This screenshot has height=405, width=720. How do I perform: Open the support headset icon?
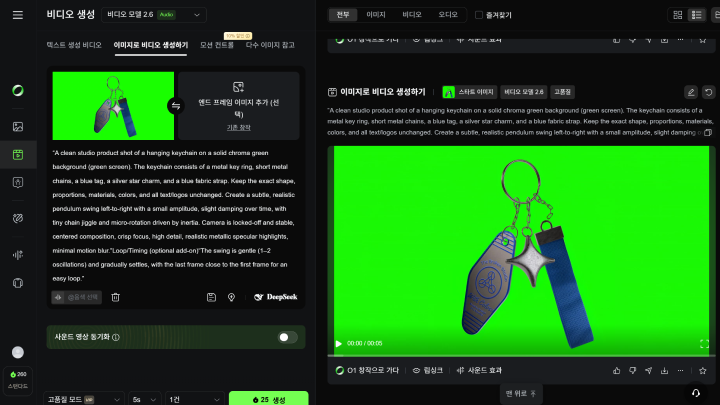tap(696, 393)
